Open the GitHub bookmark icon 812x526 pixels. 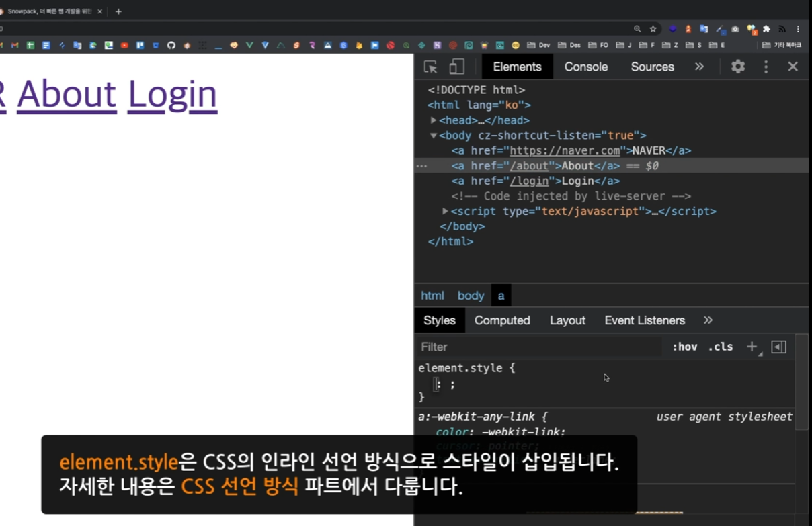[x=171, y=45]
